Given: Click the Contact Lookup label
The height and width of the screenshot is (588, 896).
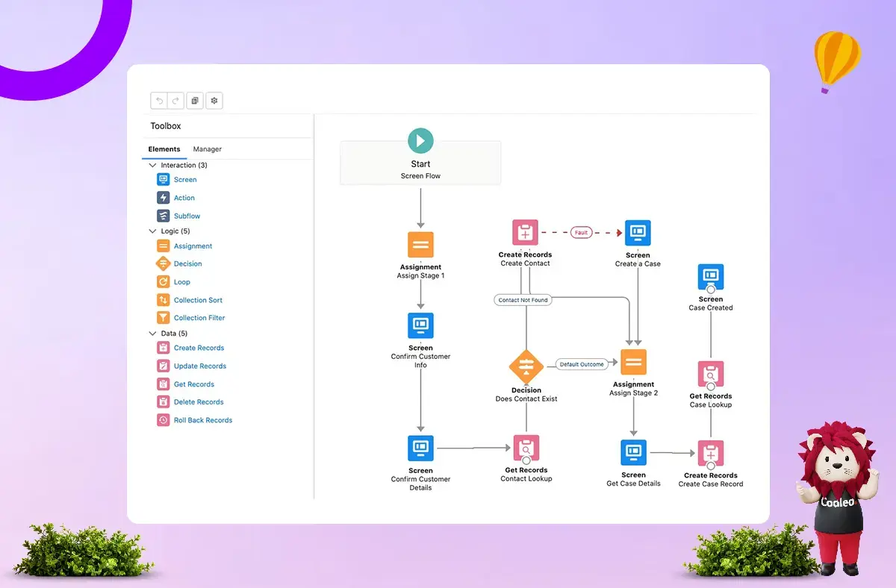Looking at the screenshot, I should (x=526, y=479).
